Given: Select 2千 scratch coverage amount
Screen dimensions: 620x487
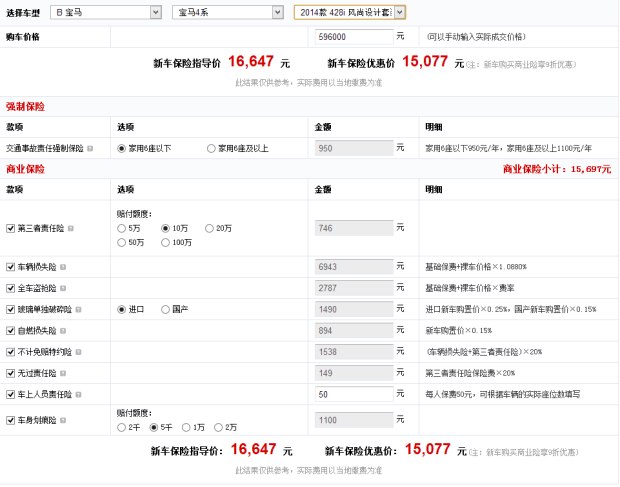Looking at the screenshot, I should coord(121,428).
